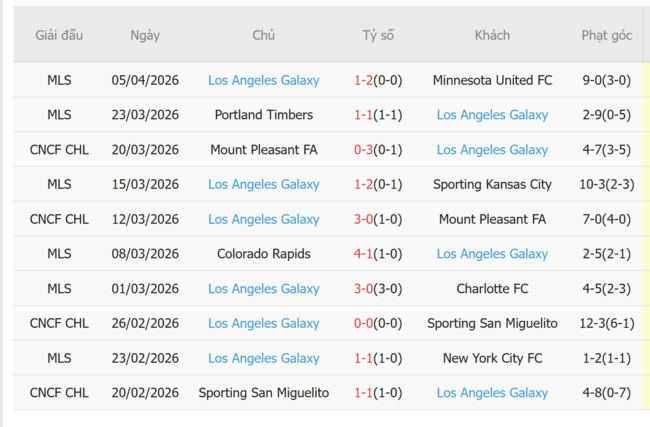Click Los Angeles Galaxy in 23/03/2026 row

tap(492, 115)
